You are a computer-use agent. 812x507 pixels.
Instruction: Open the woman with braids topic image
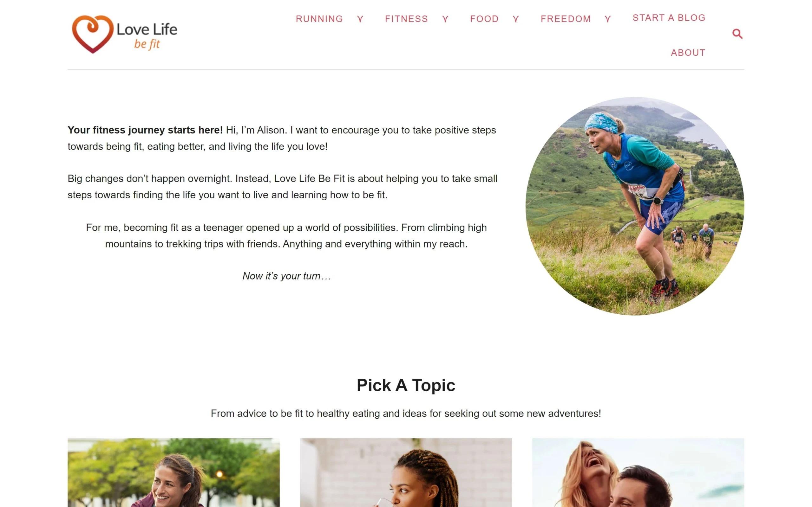406,472
